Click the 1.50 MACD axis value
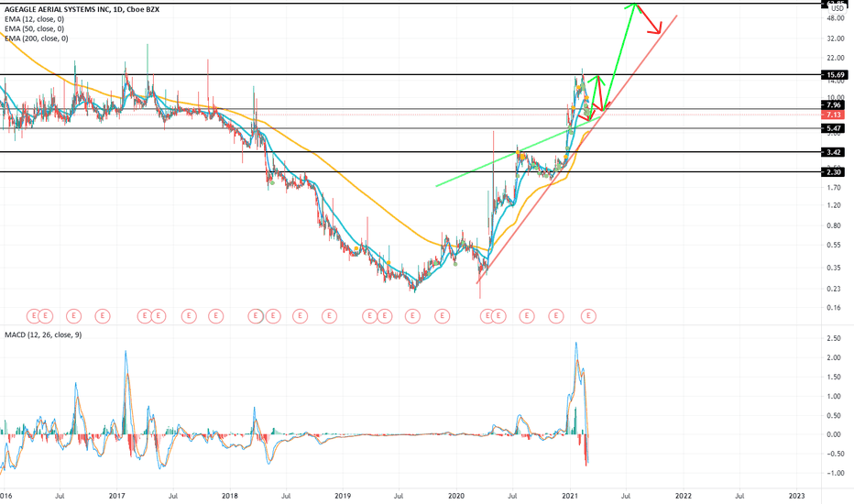 834,377
